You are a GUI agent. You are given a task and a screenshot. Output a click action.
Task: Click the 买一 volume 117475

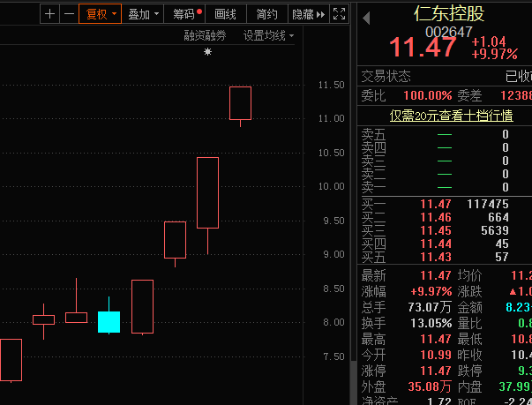[x=488, y=204]
